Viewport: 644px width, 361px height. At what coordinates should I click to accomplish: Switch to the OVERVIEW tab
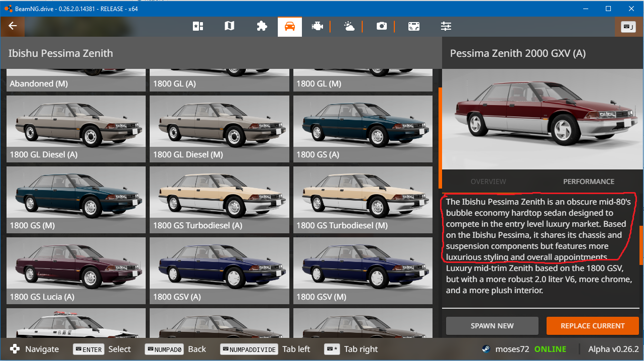pyautogui.click(x=488, y=182)
